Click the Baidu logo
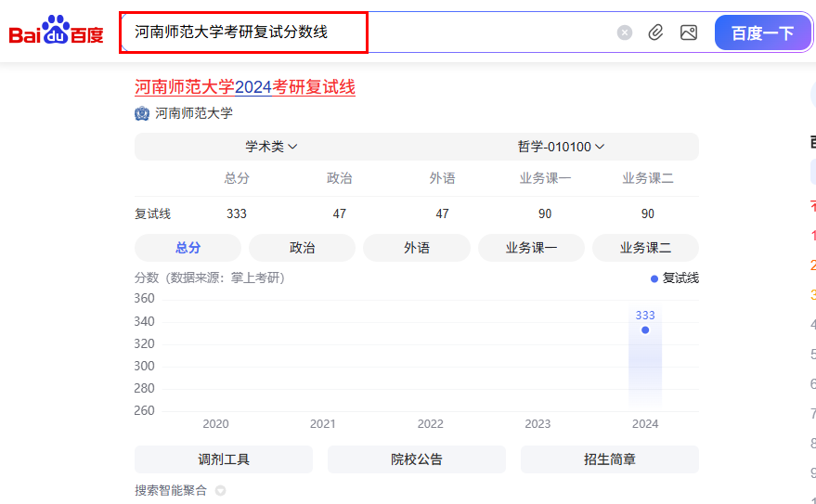 pos(56,32)
